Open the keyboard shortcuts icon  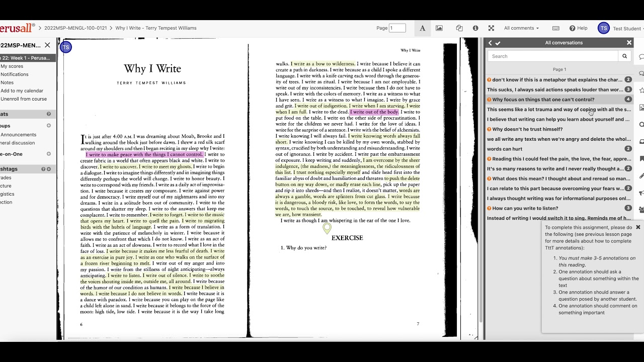click(556, 28)
